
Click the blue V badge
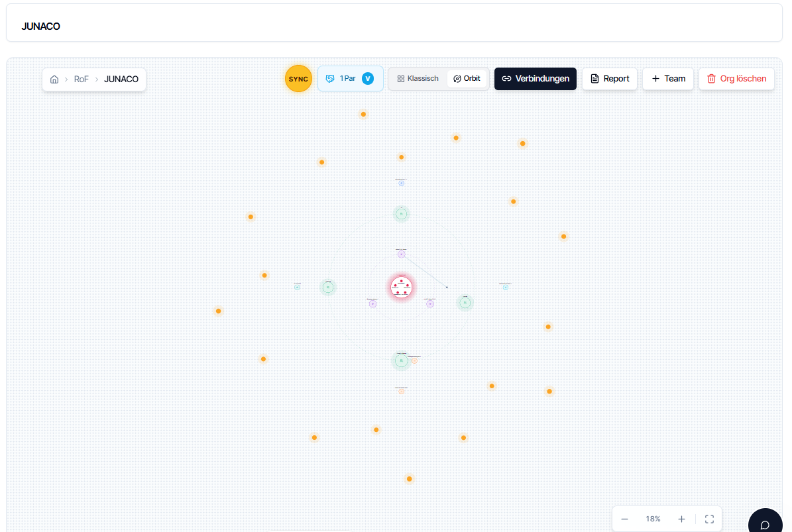click(x=368, y=79)
